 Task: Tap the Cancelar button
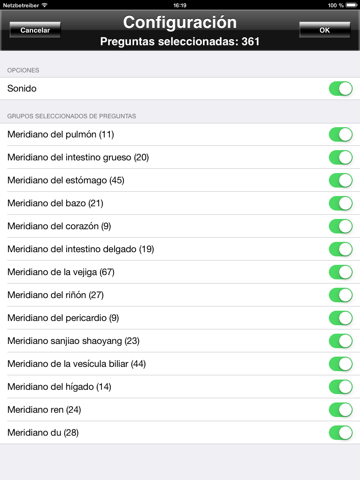(35, 30)
